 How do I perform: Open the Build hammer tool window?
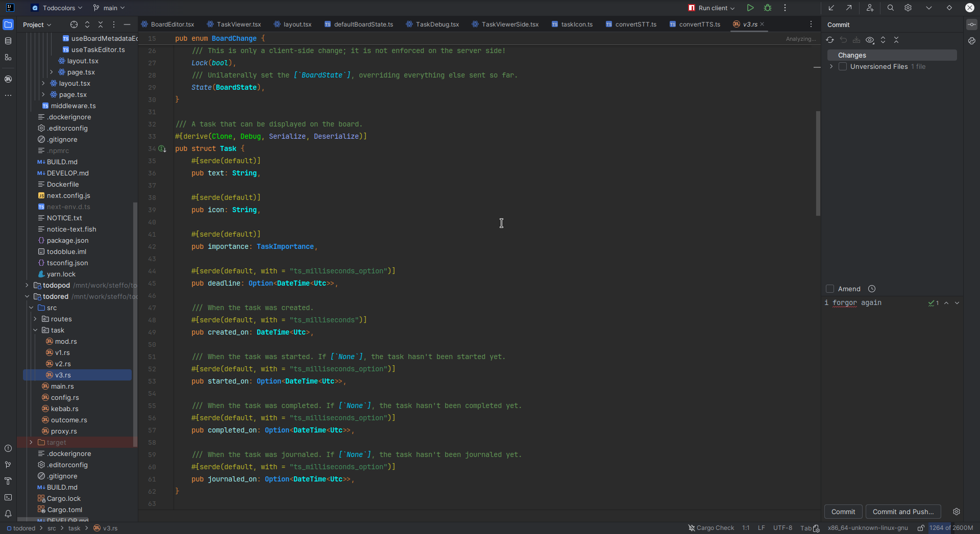[8, 481]
